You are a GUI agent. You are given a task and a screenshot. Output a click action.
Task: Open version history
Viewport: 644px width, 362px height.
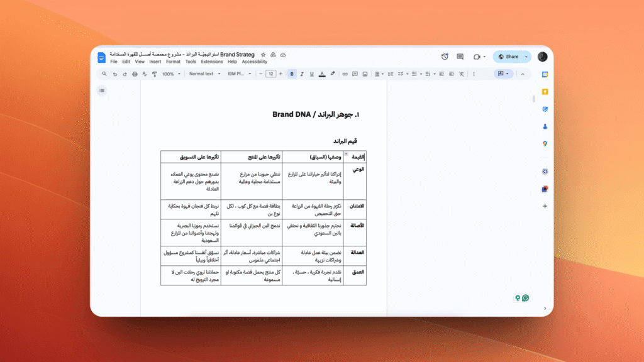445,57
